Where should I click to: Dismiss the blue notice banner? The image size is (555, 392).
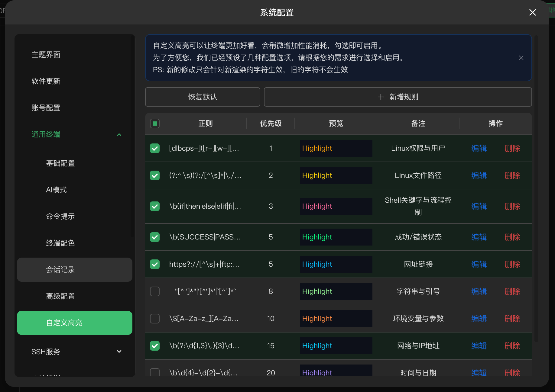521,57
